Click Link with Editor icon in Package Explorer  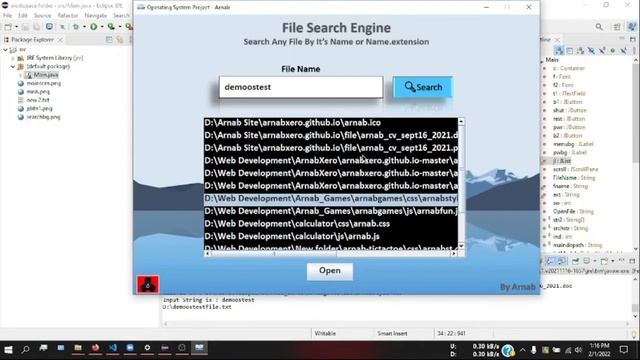120,40
